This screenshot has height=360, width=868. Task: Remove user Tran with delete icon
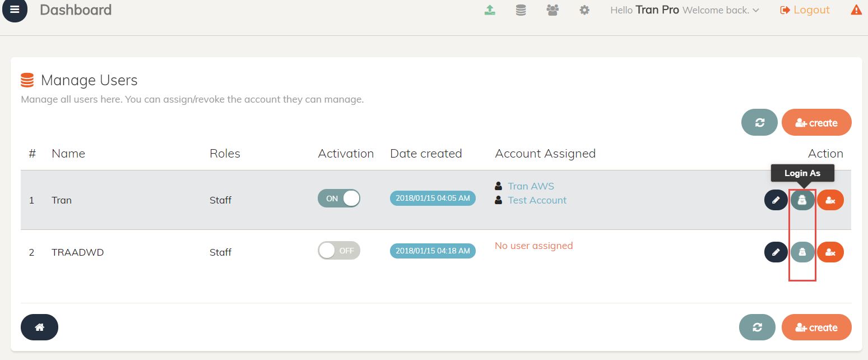click(830, 200)
